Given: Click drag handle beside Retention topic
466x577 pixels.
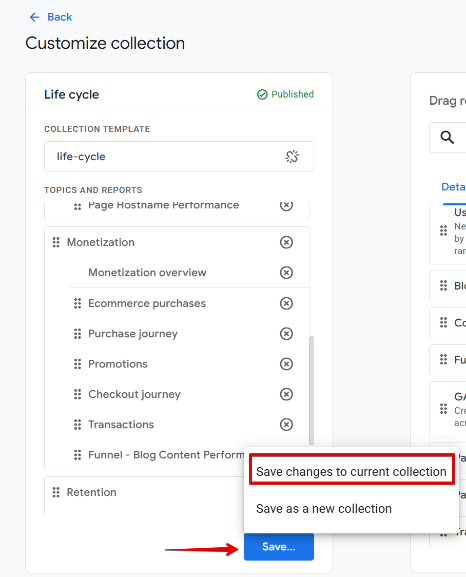Looking at the screenshot, I should [x=56, y=492].
